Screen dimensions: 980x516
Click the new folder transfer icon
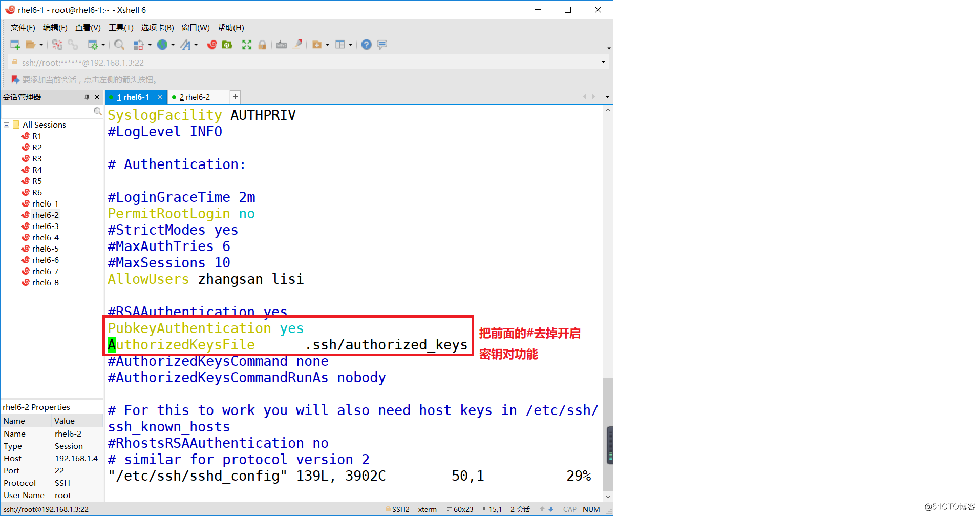pos(317,45)
